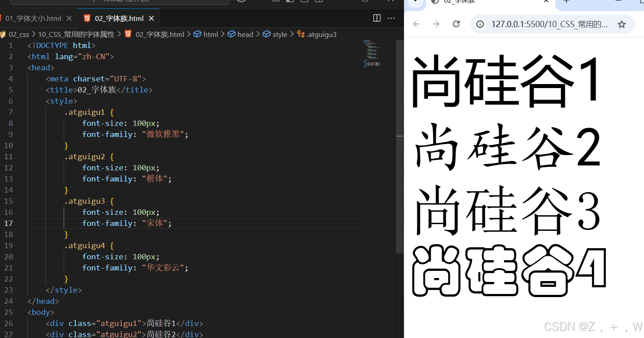Open the browser tab search chevron
The height and width of the screenshot is (338, 644).
pyautogui.click(x=415, y=2)
